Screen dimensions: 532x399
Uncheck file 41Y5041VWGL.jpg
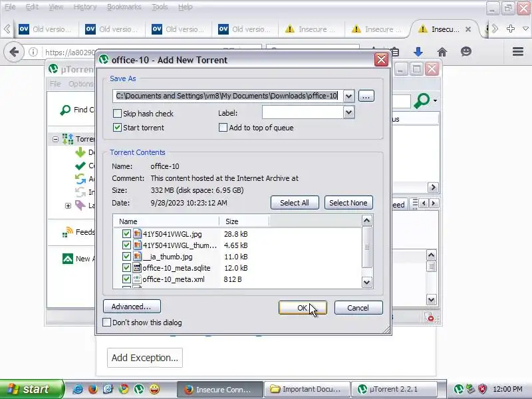click(126, 234)
